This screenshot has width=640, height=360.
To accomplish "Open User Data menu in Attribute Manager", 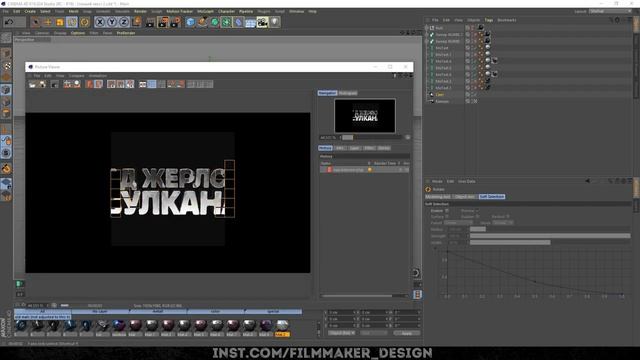I will click(x=467, y=181).
